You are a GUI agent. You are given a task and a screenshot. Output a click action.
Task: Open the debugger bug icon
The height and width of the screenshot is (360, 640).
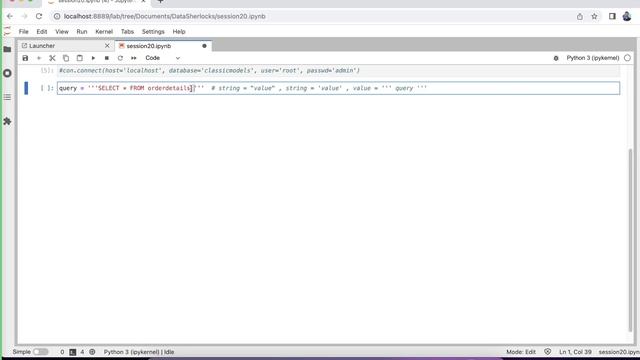coord(556,58)
